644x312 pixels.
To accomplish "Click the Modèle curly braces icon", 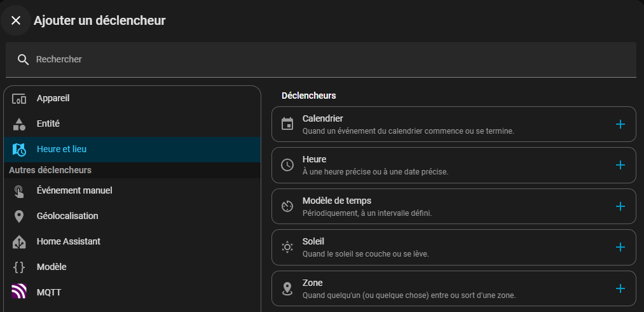I will coord(19,267).
